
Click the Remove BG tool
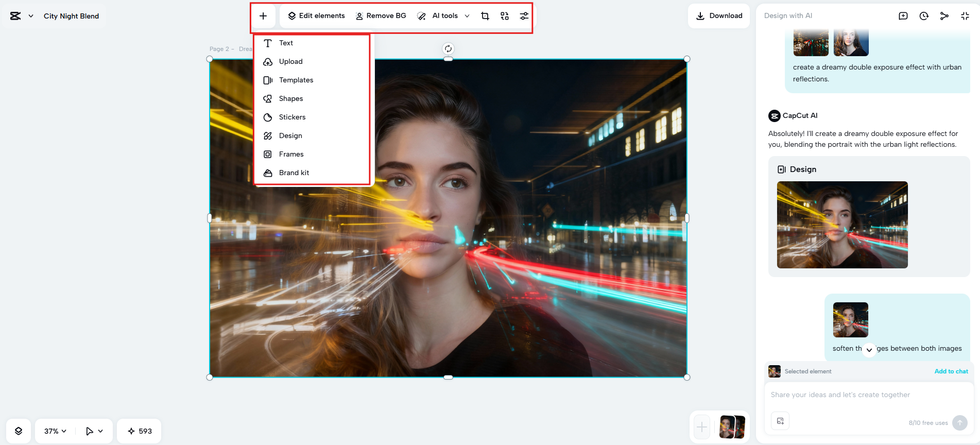(x=381, y=16)
